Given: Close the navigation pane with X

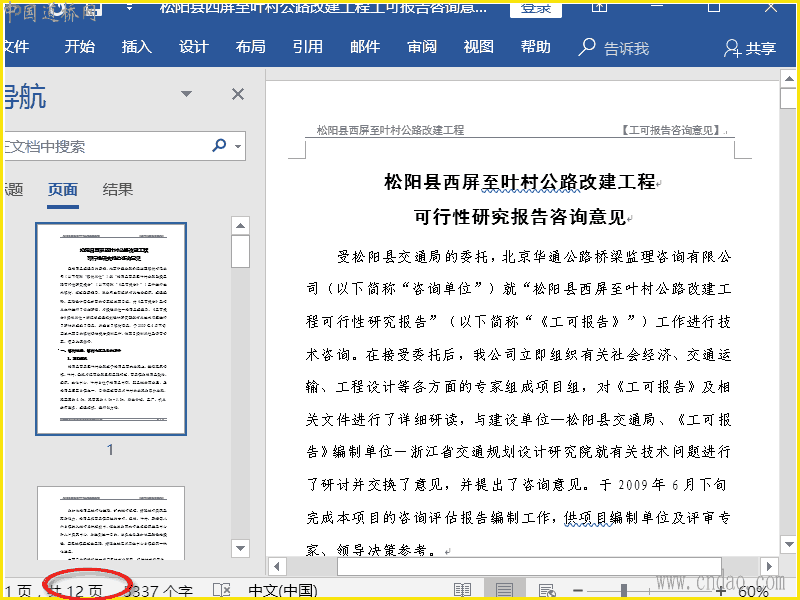Looking at the screenshot, I should (x=238, y=94).
